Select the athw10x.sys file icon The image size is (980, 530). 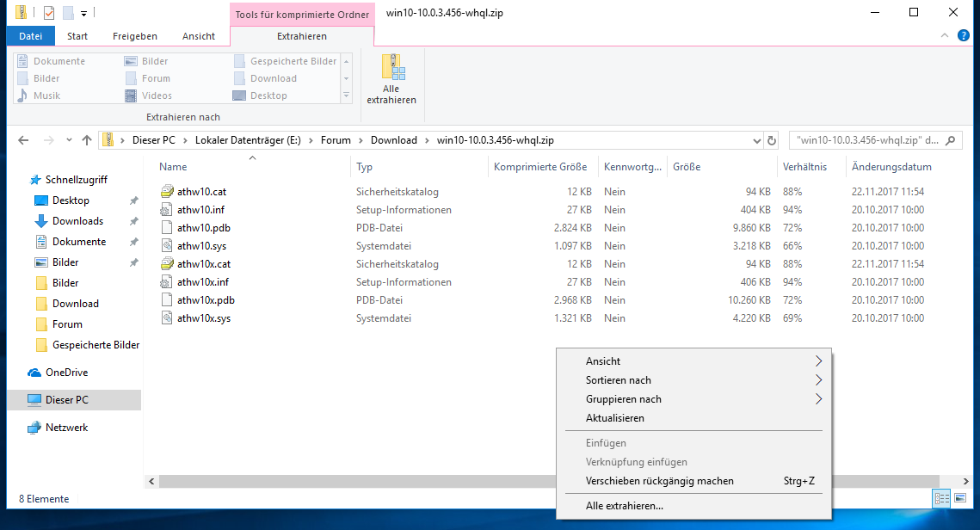click(167, 318)
